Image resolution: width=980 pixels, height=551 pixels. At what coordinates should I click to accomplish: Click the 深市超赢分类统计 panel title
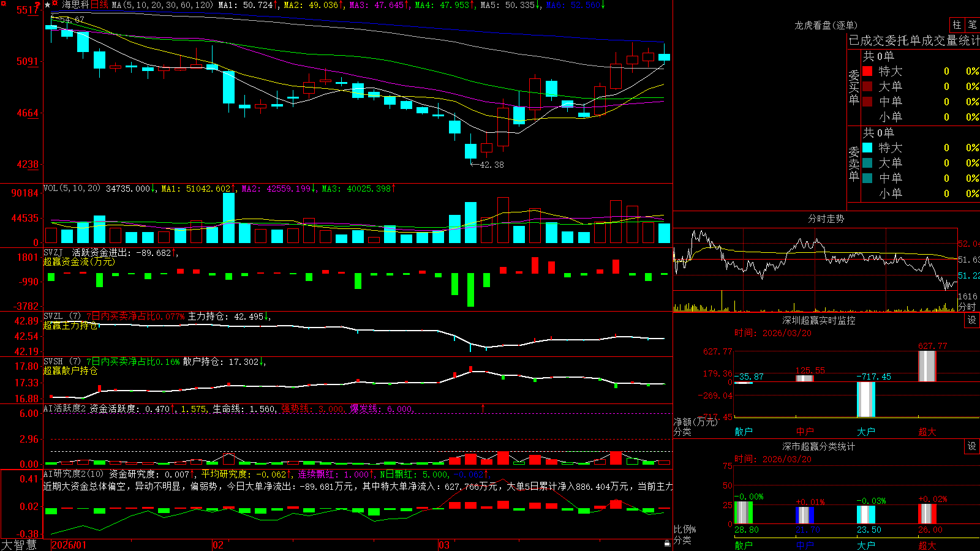click(x=819, y=446)
